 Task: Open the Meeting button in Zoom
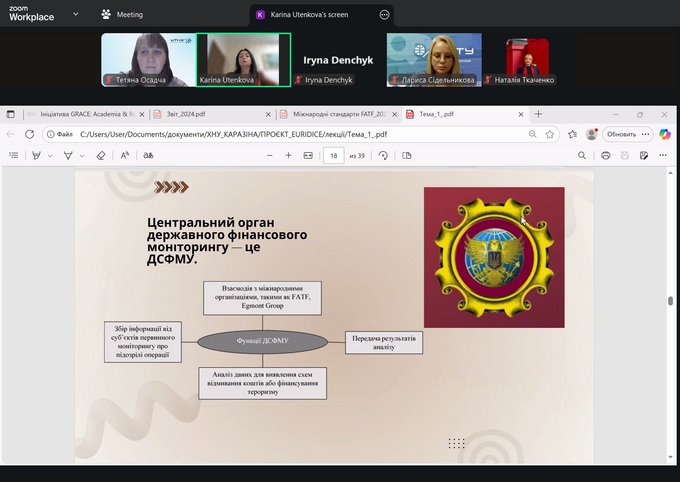(x=122, y=15)
